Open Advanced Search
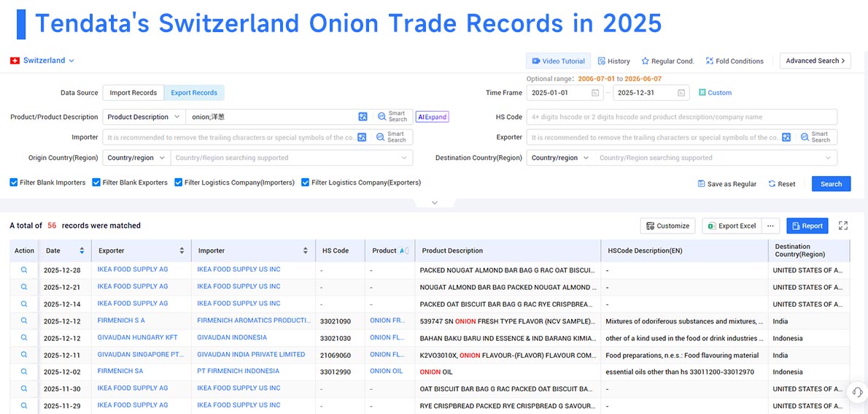Image resolution: width=868 pixels, height=414 pixels. pyautogui.click(x=815, y=61)
